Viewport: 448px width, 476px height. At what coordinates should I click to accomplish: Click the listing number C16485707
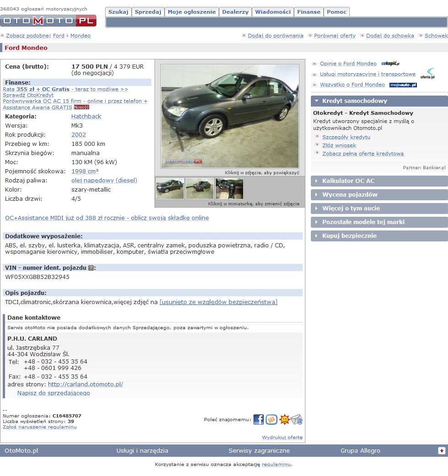tap(67, 416)
